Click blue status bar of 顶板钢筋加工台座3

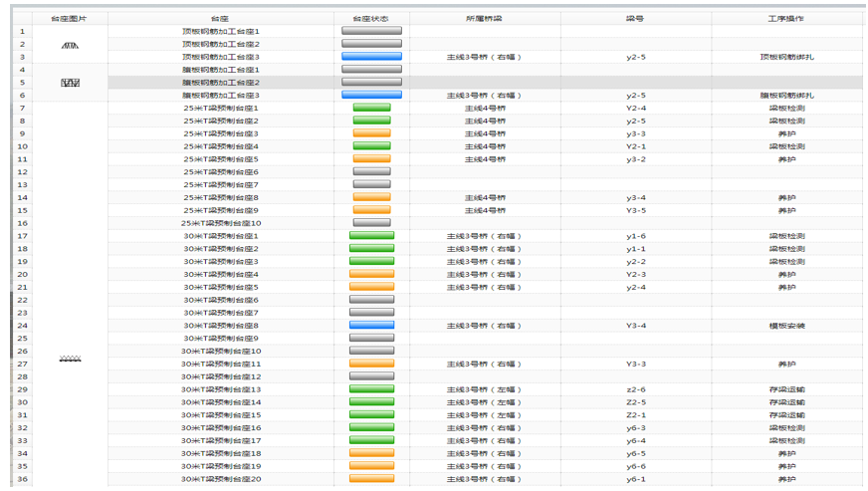pyautogui.click(x=371, y=57)
